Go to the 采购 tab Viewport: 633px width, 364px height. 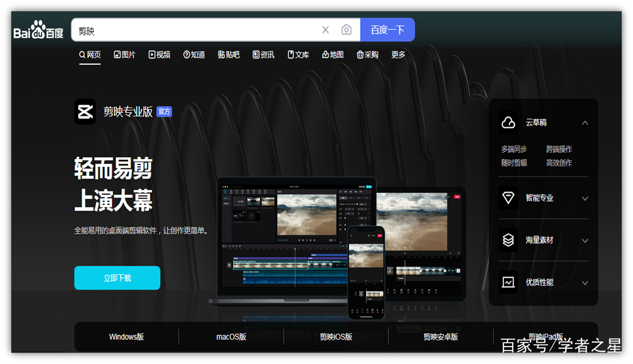coord(368,55)
